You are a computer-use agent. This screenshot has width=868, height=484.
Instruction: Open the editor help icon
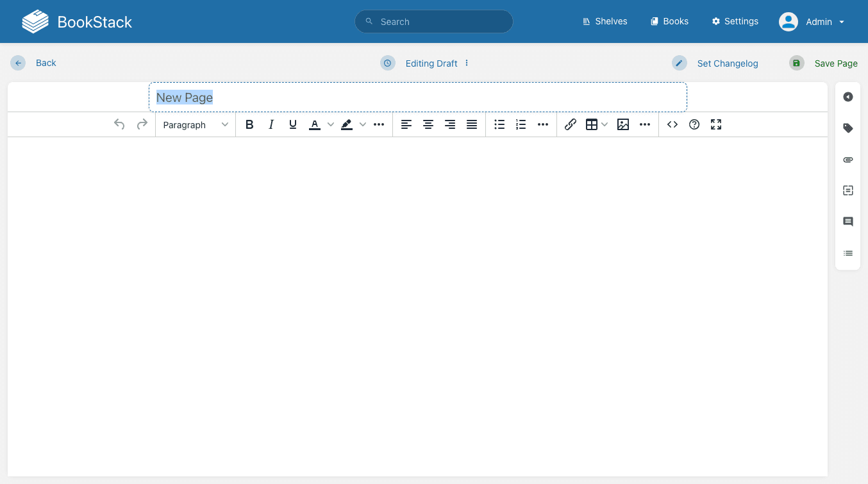(x=694, y=124)
